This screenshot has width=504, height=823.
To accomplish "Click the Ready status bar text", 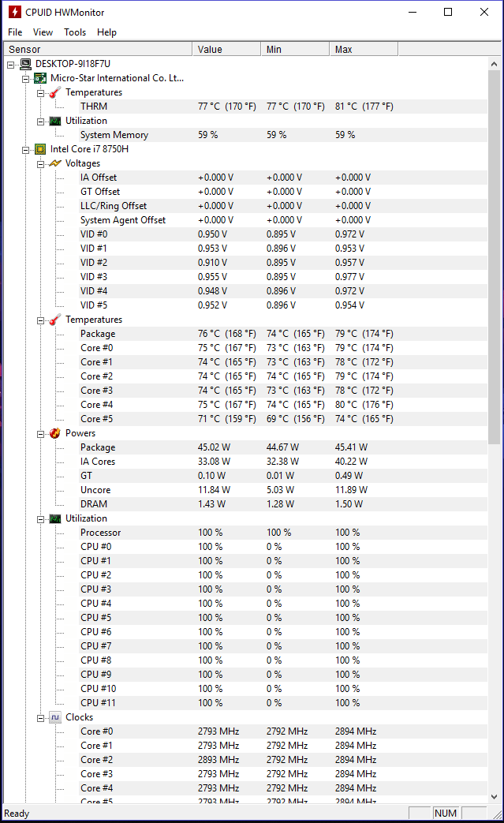I will pyautogui.click(x=17, y=814).
